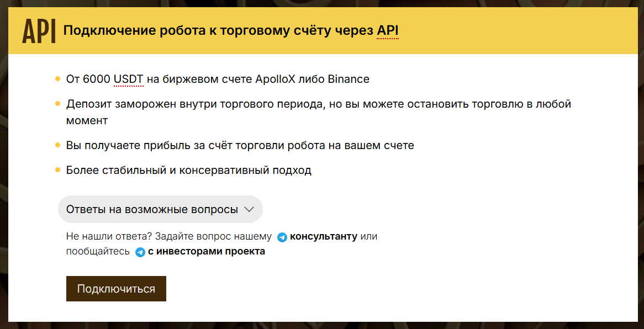Click underlined API word in heading

[x=388, y=31]
